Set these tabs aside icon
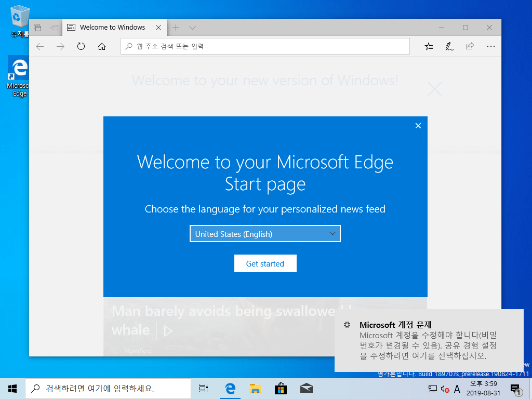 point(54,28)
